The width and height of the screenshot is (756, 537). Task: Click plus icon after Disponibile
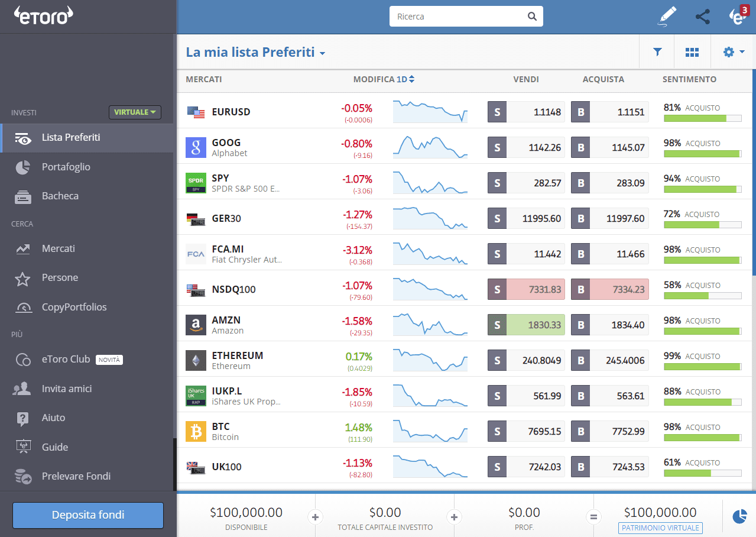click(315, 517)
